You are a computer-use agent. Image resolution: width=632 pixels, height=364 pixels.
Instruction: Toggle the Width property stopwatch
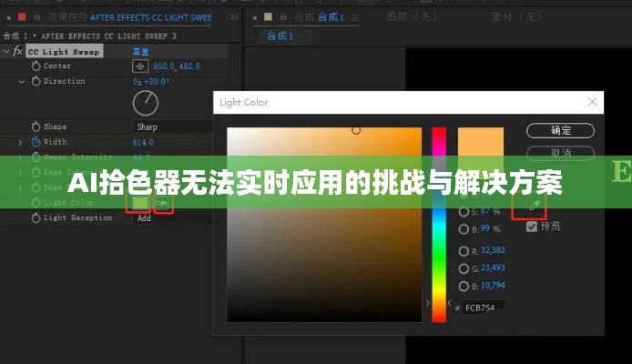36,142
